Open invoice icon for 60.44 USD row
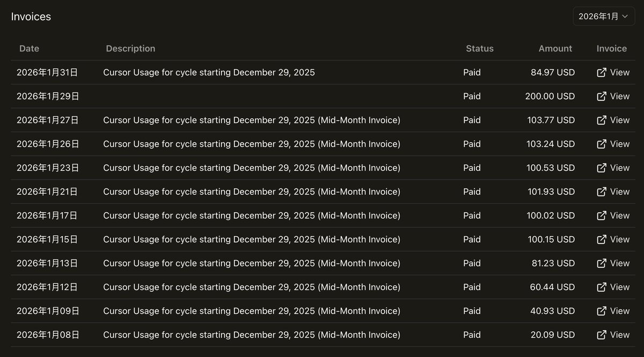The image size is (644, 357). pos(602,287)
